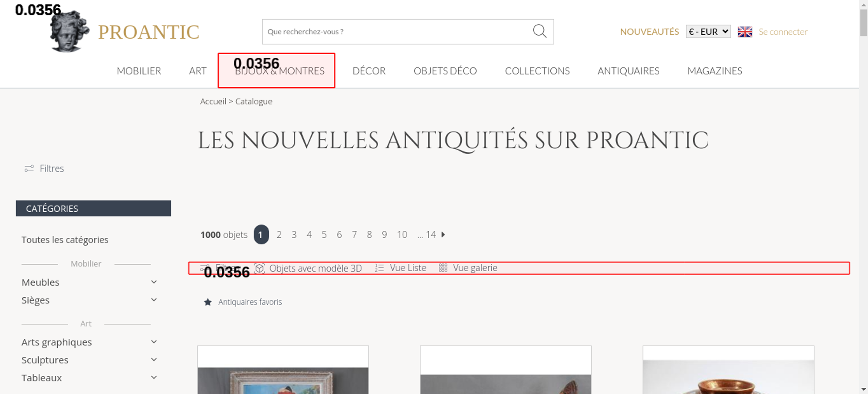Expand the Arts graphiques category
The width and height of the screenshot is (868, 394).
tap(154, 342)
